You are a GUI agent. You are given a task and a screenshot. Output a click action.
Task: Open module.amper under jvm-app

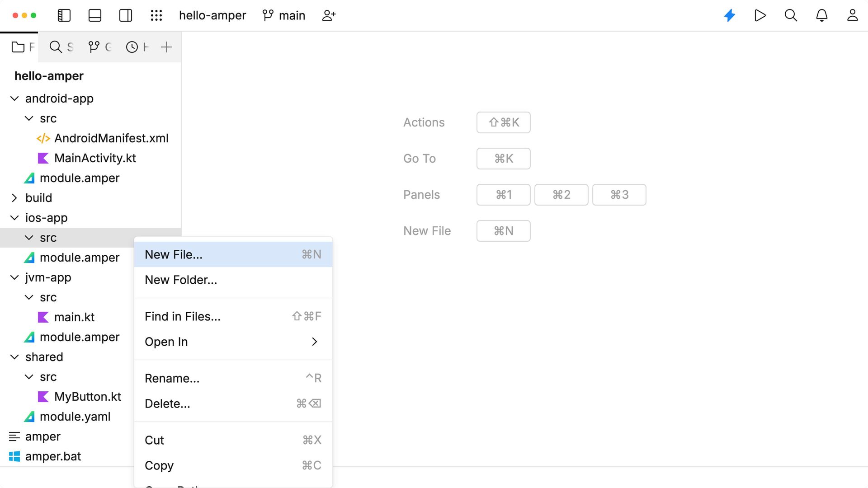[x=80, y=337]
